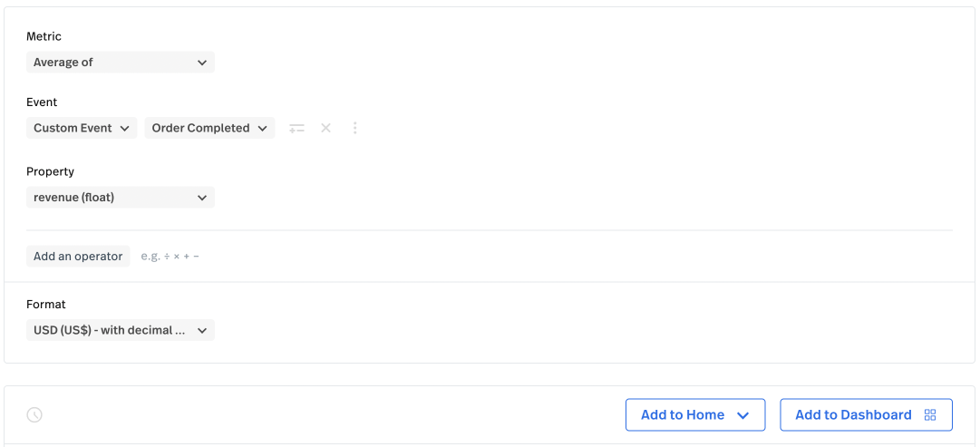
Task: Click the chevron arrow in Average of
Action: pos(202,63)
